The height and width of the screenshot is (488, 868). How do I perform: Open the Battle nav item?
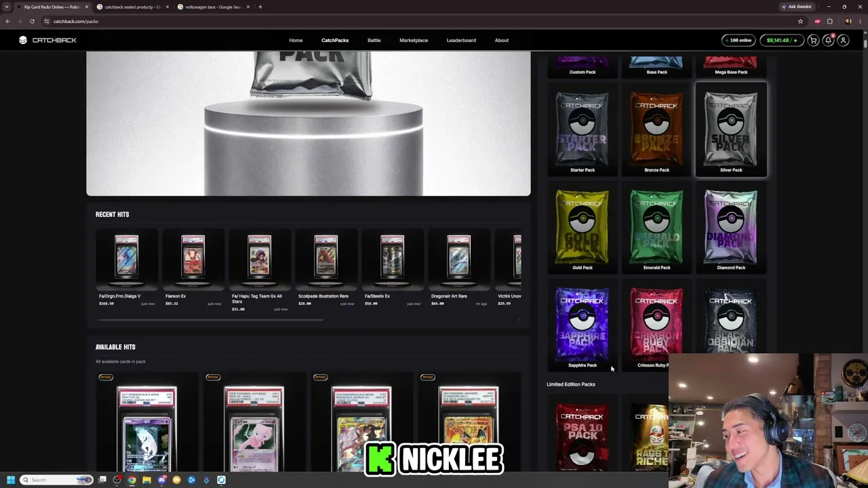[x=374, y=40]
